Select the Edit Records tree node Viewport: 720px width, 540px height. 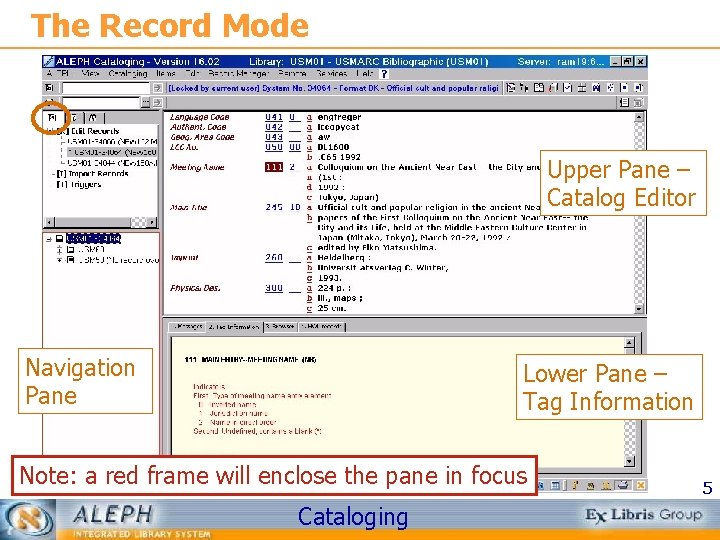pyautogui.click(x=95, y=131)
